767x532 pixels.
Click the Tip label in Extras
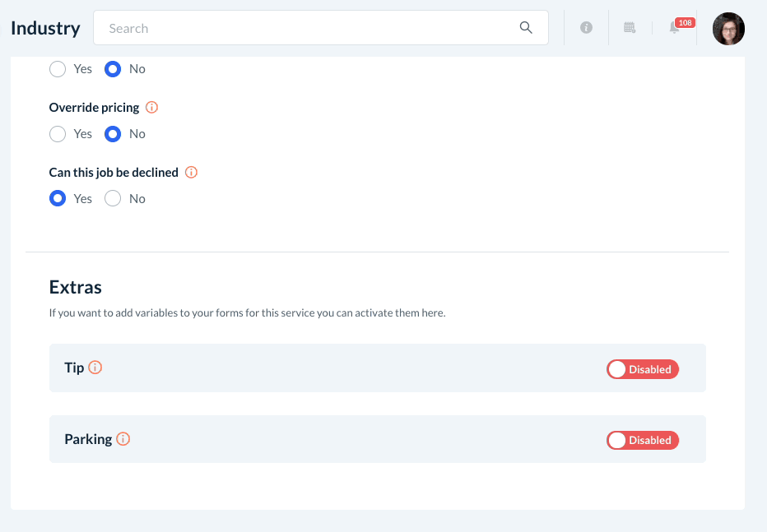point(74,368)
